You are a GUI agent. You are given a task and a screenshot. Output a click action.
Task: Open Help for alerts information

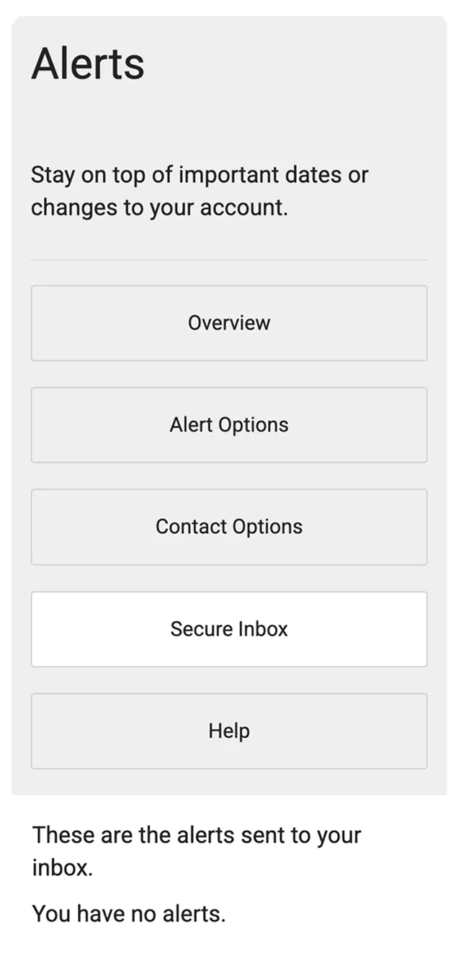tap(229, 731)
